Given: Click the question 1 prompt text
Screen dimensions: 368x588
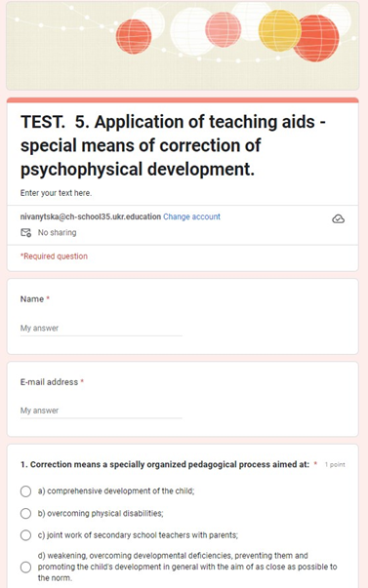Looking at the screenshot, I should click(165, 464).
